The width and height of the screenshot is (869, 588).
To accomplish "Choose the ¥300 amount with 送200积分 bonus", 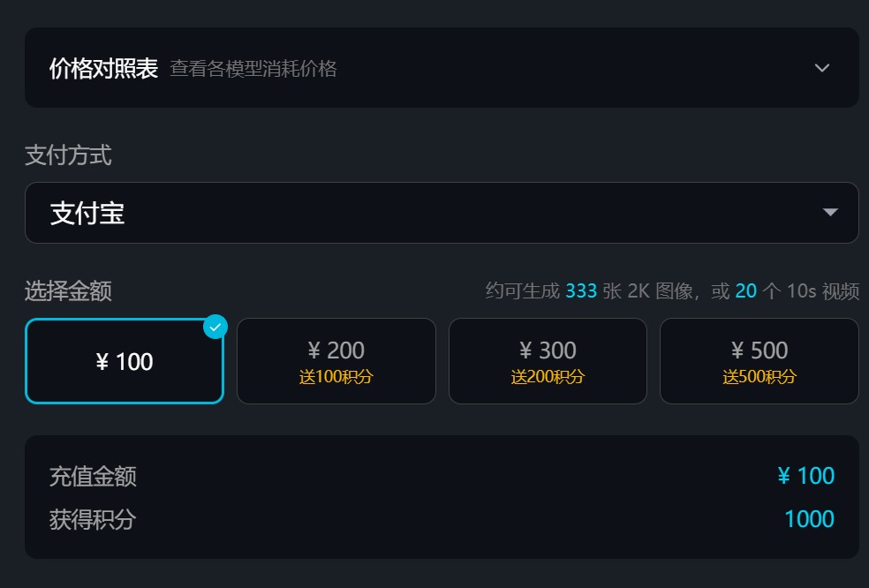I will (548, 360).
